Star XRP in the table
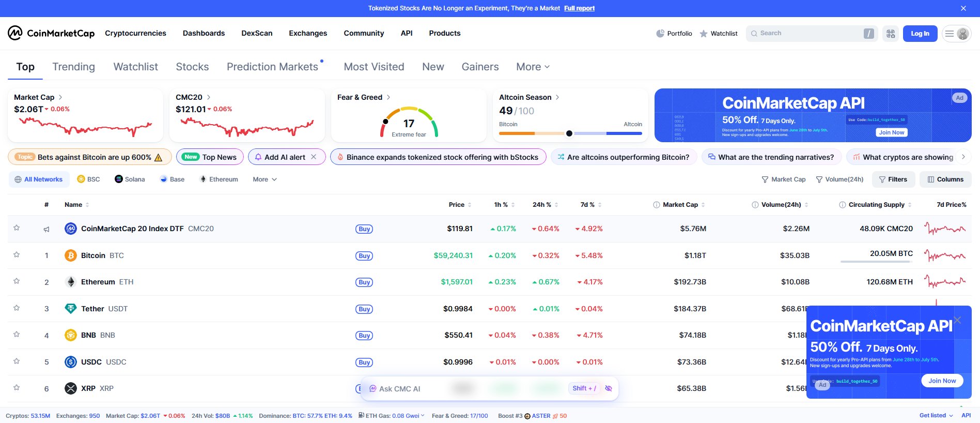The width and height of the screenshot is (980, 423). pos(17,388)
